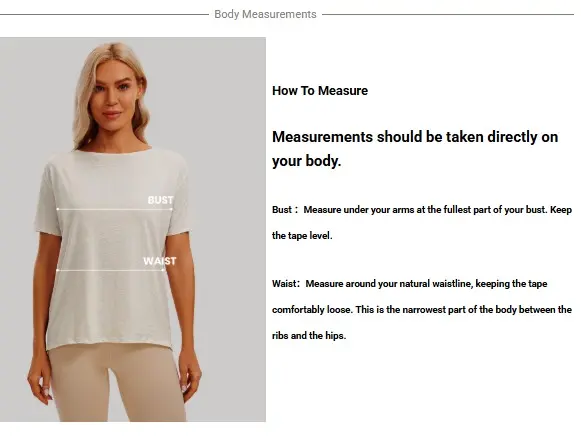Click the beige leggings in photo

(x=119, y=383)
